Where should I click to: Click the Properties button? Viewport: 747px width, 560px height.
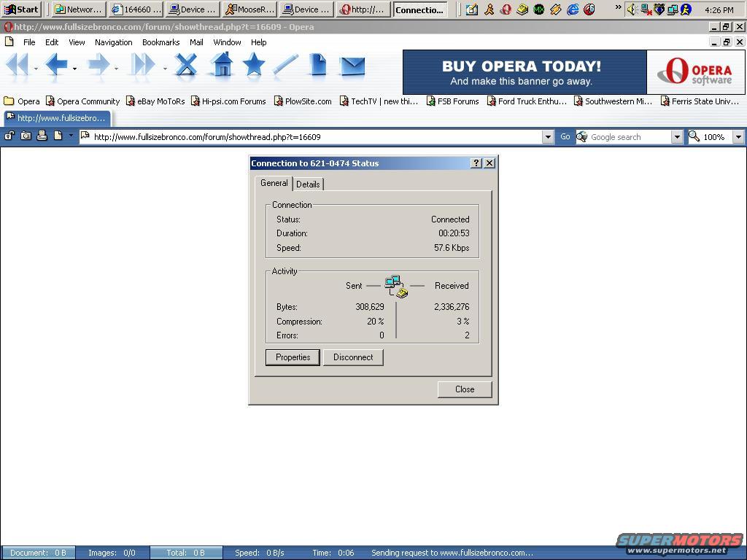tap(293, 357)
